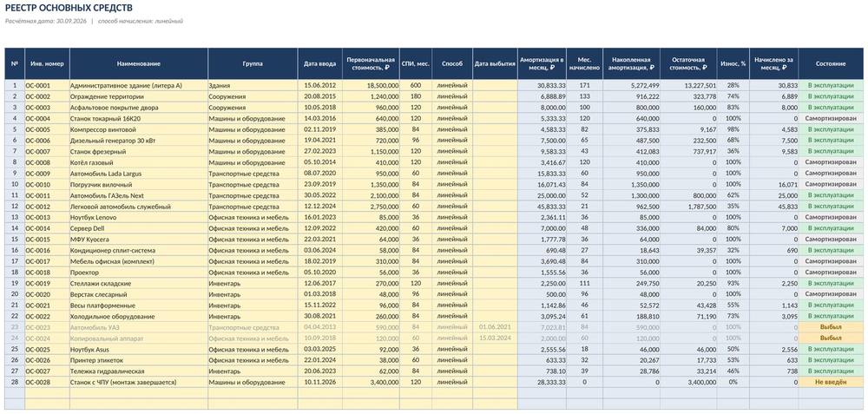Click the title 'РЕЕСТР ОСНОВНЫХ СРЕДСТВ'
This screenshot has height=414, width=868.
(69, 8)
